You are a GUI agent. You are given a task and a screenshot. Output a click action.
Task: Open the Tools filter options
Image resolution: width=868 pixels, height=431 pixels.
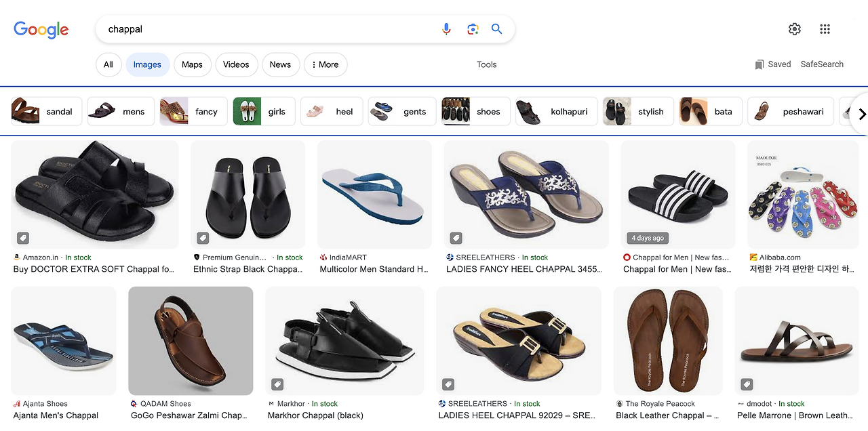[486, 64]
